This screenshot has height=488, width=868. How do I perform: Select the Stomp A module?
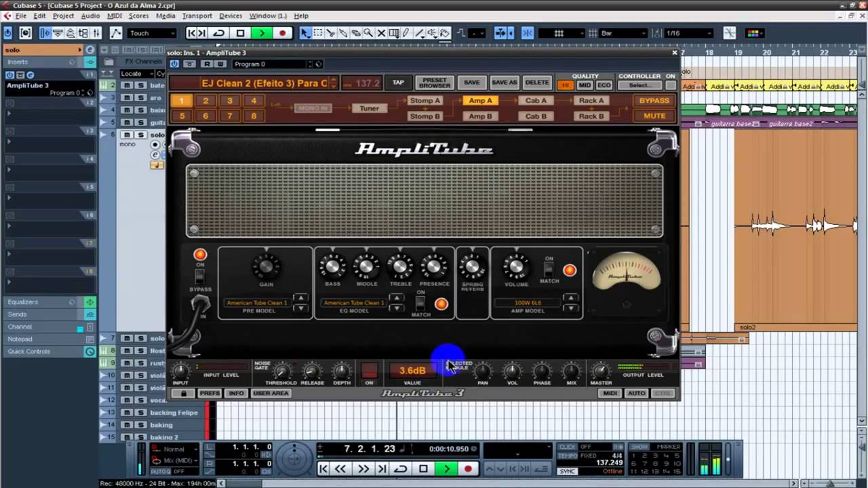(425, 100)
